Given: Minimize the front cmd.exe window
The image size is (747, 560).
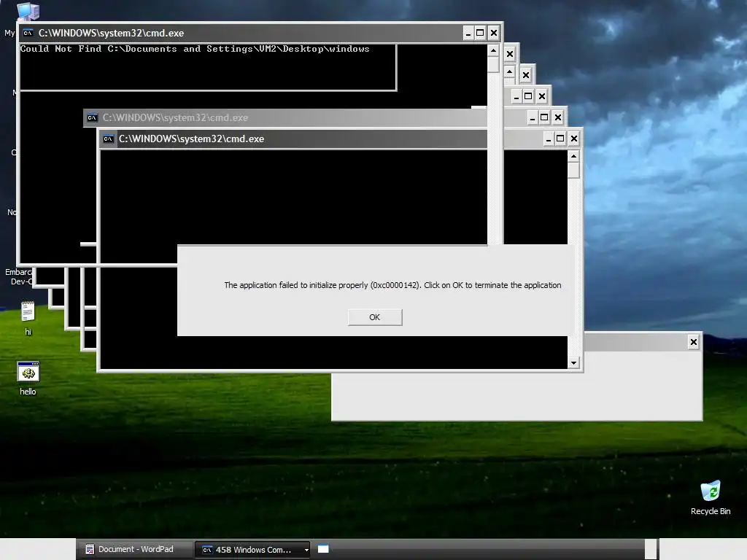Looking at the screenshot, I should 549,139.
